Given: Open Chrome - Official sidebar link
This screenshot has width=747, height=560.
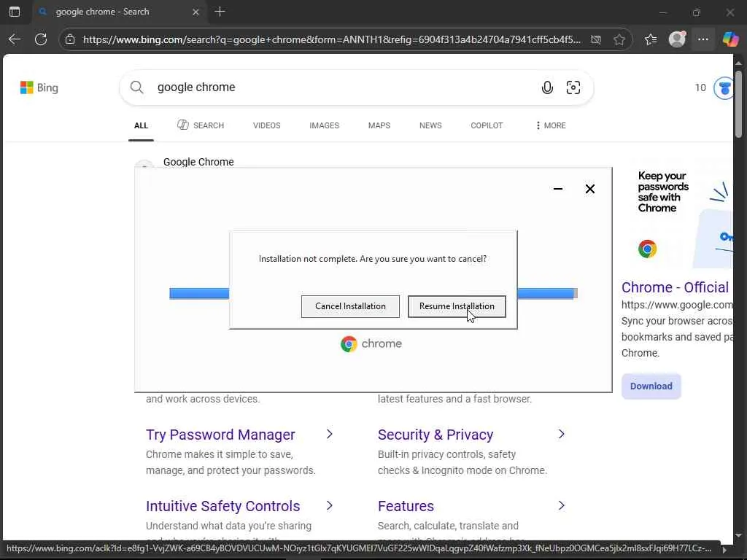Looking at the screenshot, I should click(x=675, y=287).
